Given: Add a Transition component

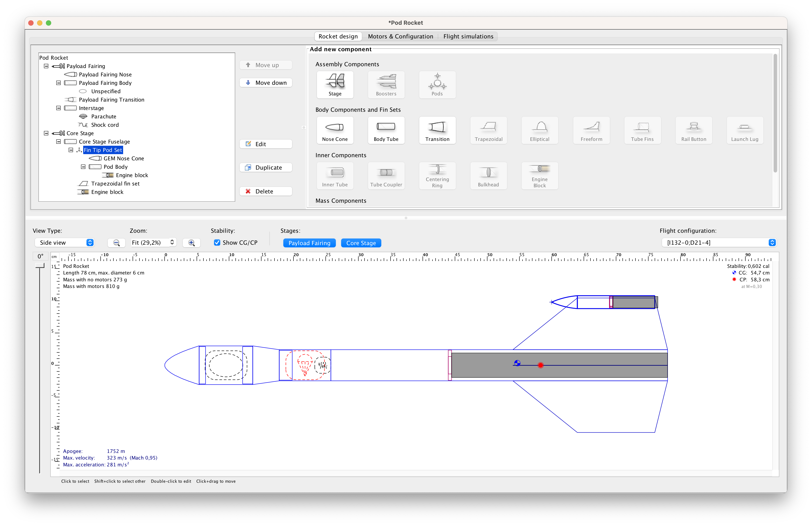Looking at the screenshot, I should coord(437,130).
